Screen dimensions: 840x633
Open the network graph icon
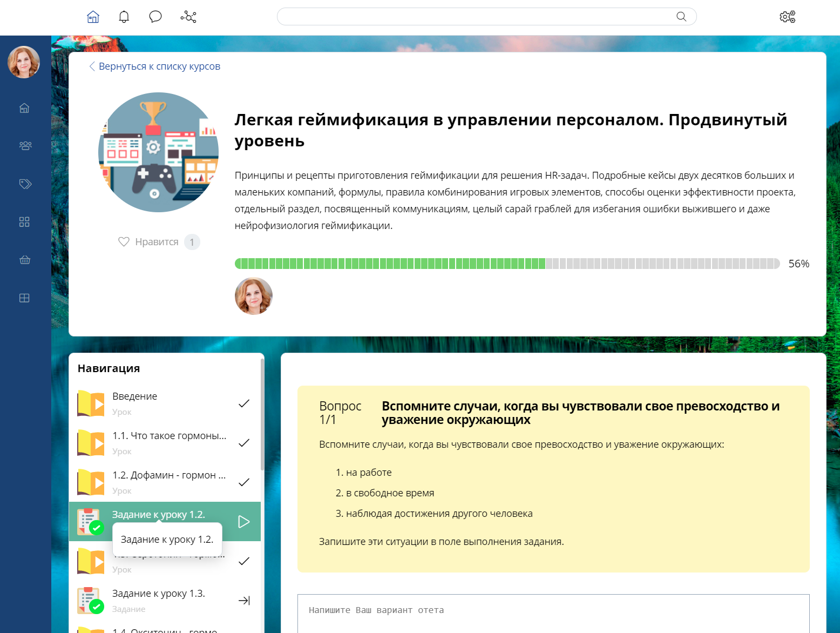pyautogui.click(x=188, y=17)
